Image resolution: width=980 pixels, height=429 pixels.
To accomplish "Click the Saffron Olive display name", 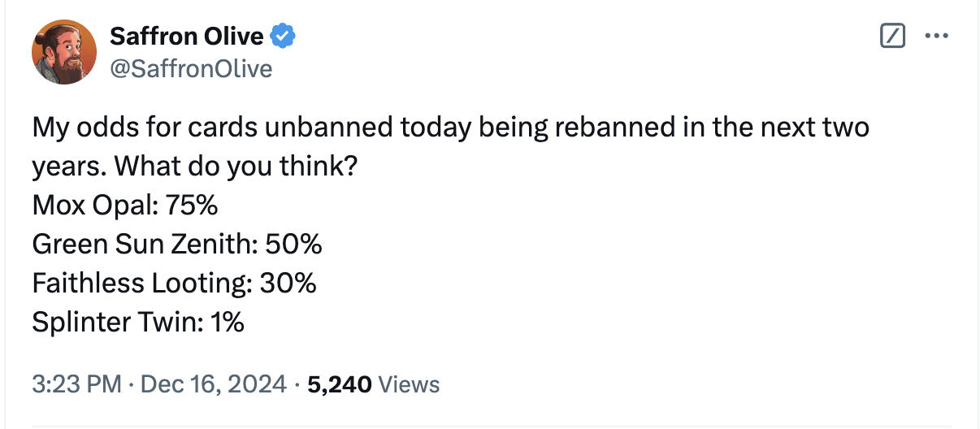I will click(x=186, y=37).
